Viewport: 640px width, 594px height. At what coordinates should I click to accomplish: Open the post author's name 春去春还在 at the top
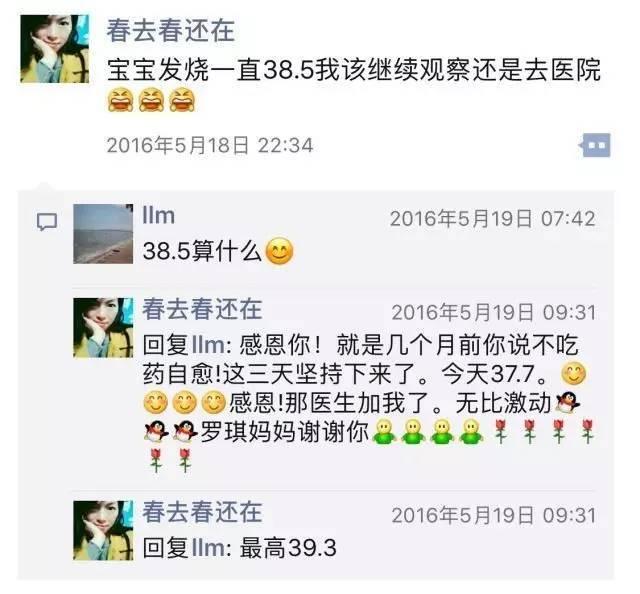[171, 31]
